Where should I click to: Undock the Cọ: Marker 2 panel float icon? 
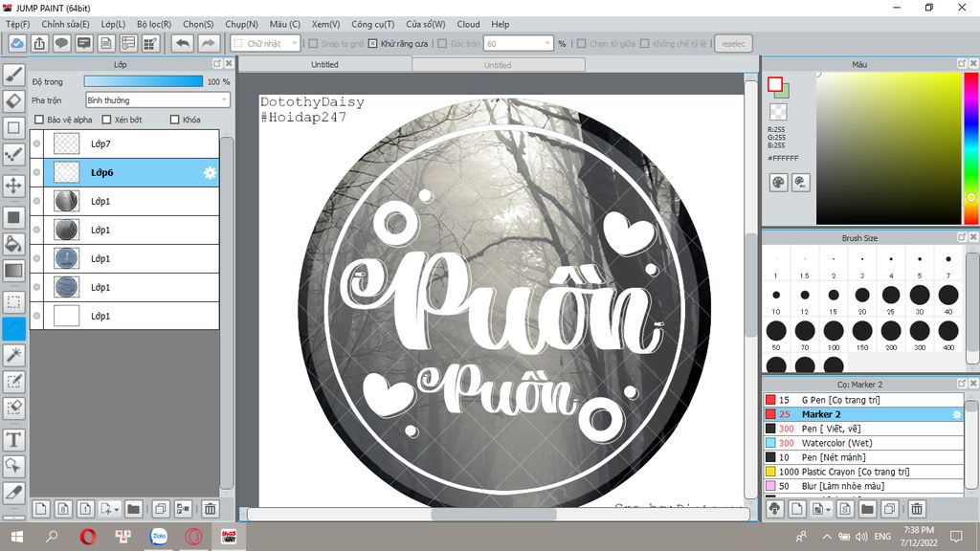click(x=962, y=384)
